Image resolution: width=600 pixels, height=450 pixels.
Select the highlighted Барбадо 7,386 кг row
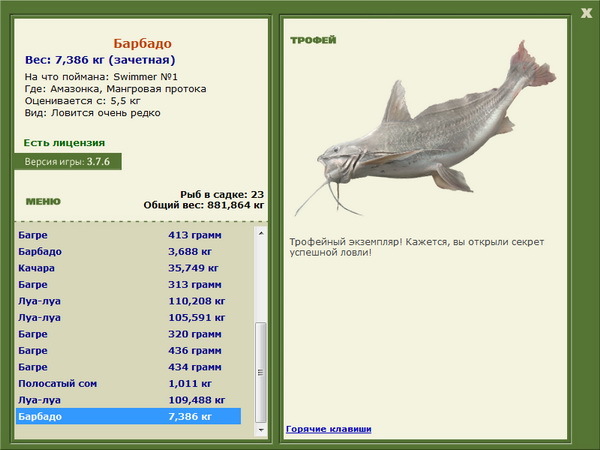(x=129, y=416)
